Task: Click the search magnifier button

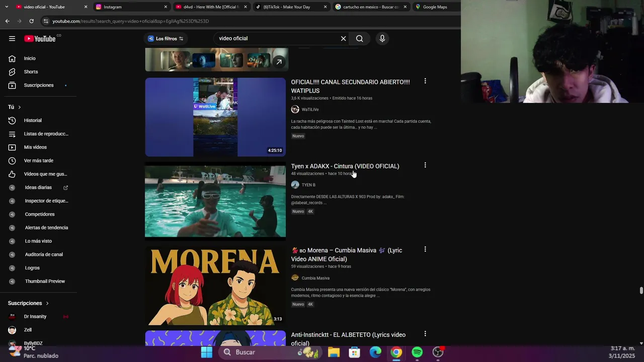Action: (x=359, y=38)
